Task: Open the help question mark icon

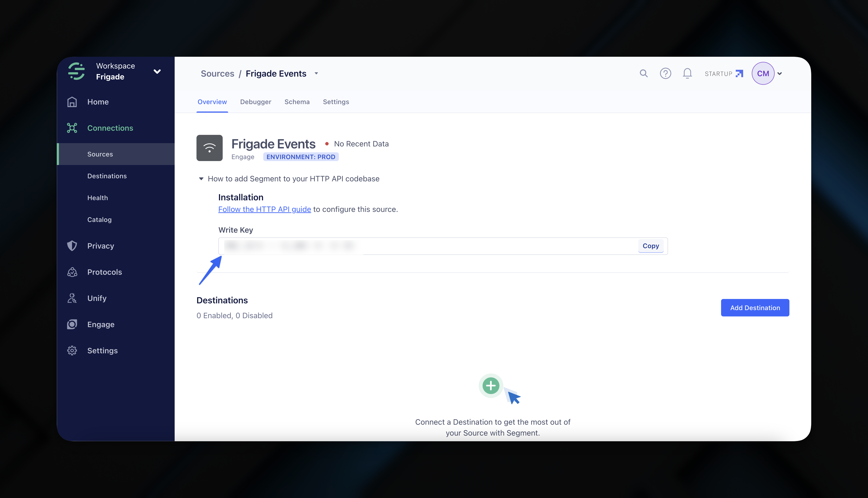Action: [665, 73]
